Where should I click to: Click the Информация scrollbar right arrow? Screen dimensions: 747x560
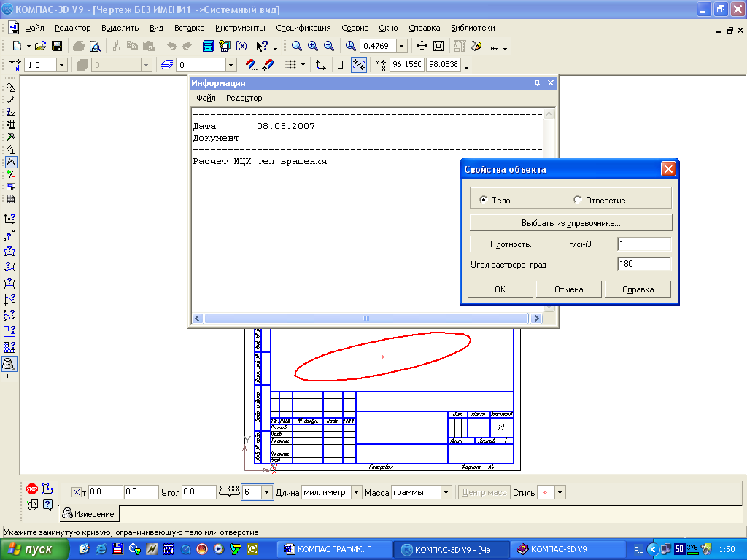(536, 318)
